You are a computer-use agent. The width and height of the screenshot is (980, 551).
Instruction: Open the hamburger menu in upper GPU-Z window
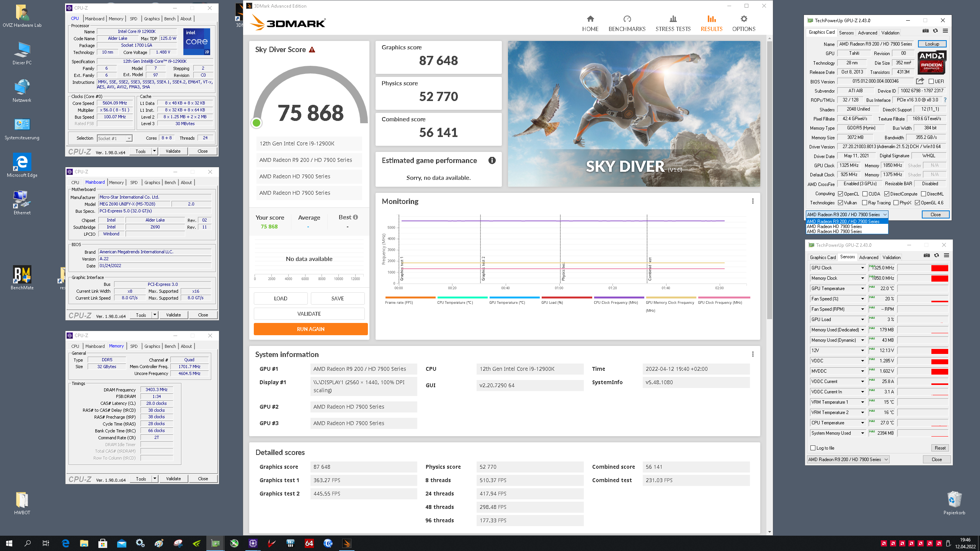pyautogui.click(x=945, y=31)
